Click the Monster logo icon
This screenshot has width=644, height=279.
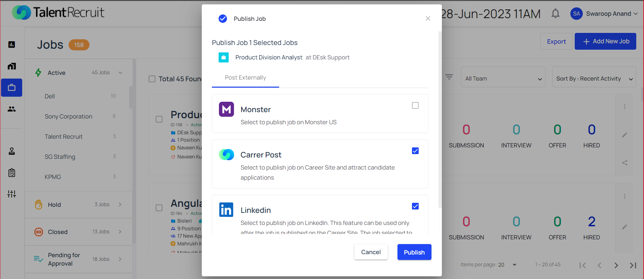click(226, 109)
